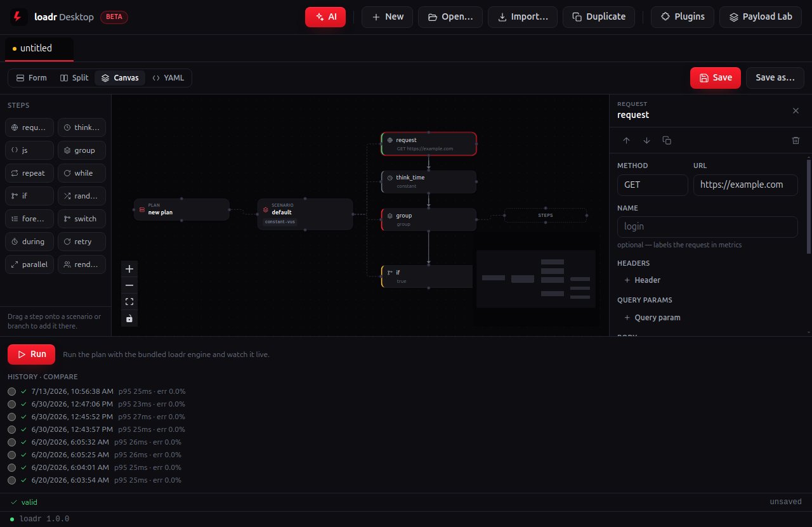This screenshot has width=812, height=527.
Task: Pick the repeat step chip
Action: point(29,173)
